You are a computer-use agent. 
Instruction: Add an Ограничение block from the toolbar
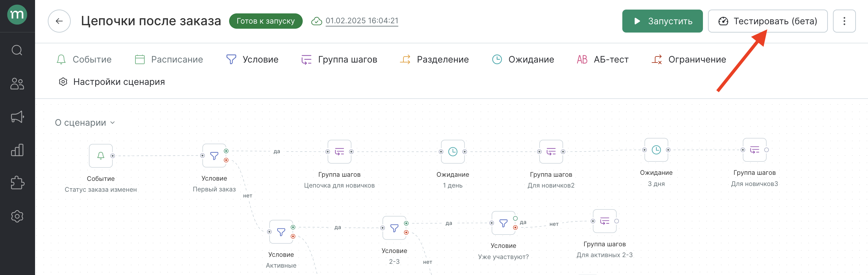coord(688,60)
